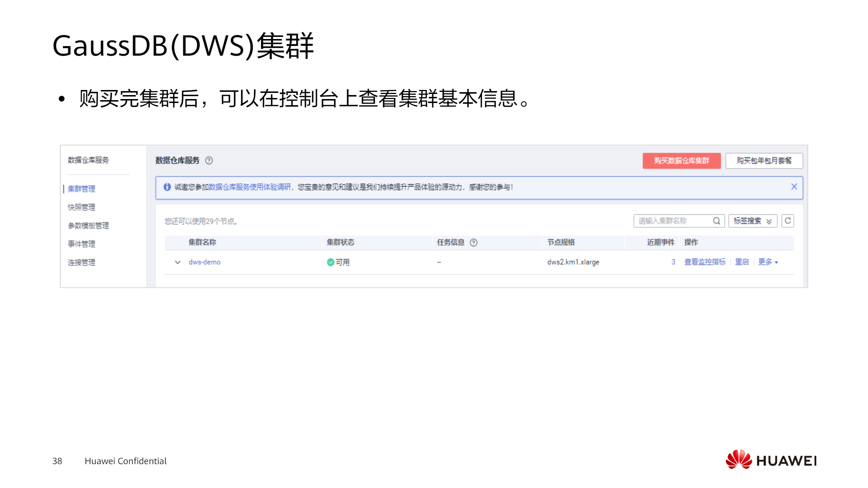Click 购买包年包月套餐 button

pos(764,160)
